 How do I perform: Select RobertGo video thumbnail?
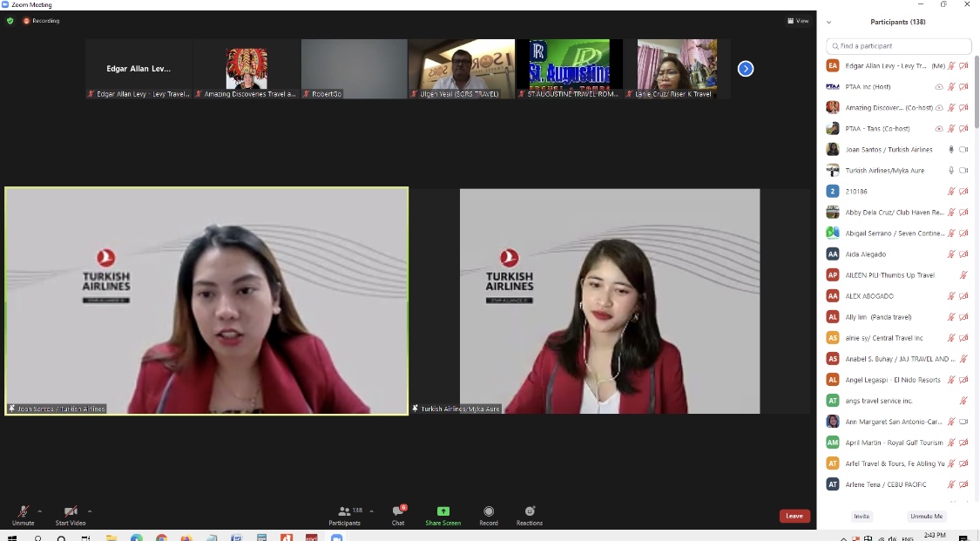(355, 69)
